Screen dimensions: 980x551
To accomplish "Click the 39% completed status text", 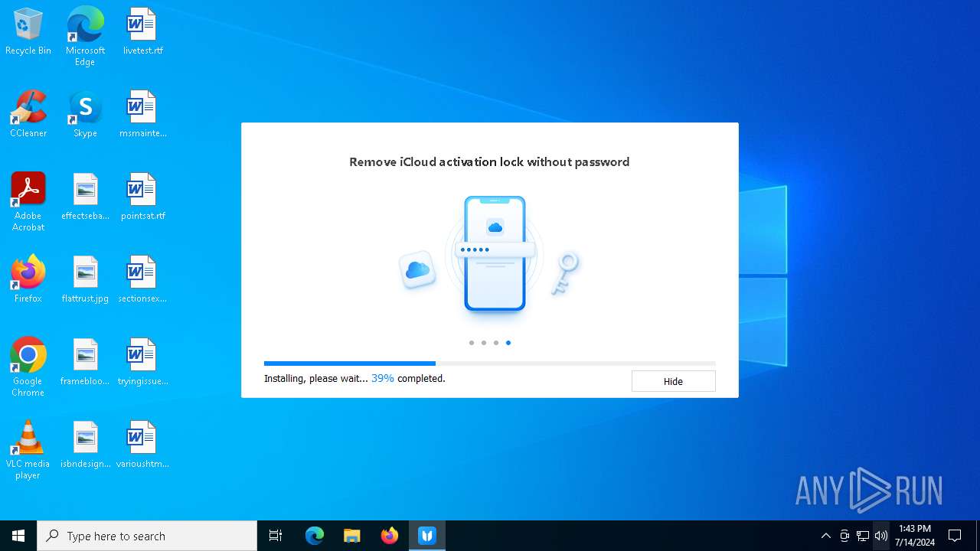I will [x=408, y=378].
